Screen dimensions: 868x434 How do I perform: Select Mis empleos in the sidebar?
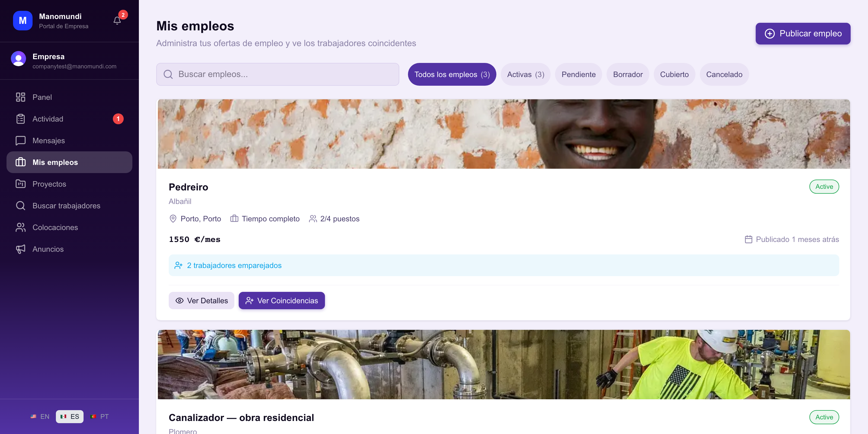point(69,162)
